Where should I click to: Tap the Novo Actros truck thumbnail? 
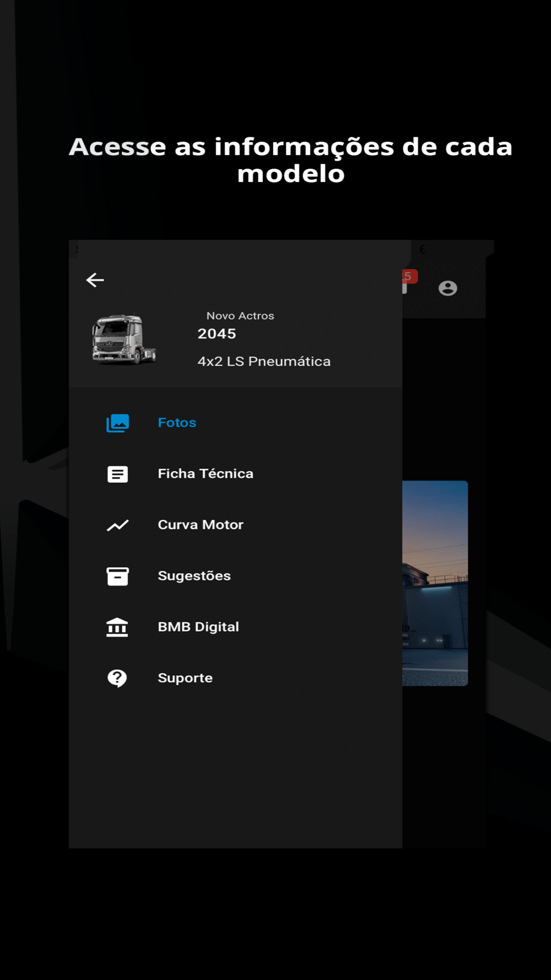click(125, 340)
